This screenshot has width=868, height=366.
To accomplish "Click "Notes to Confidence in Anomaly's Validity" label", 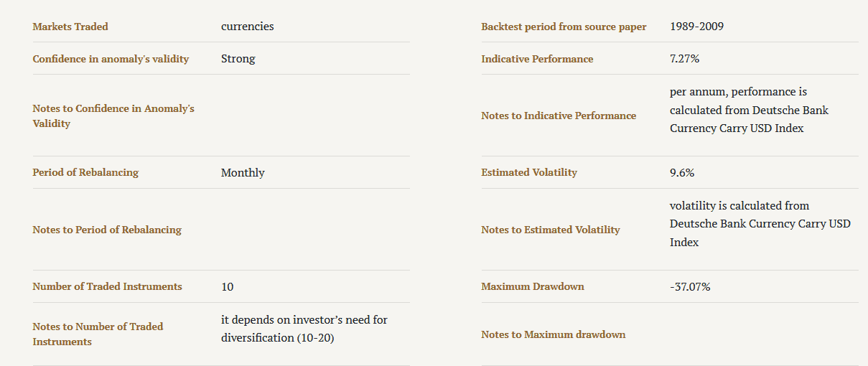I will point(113,116).
